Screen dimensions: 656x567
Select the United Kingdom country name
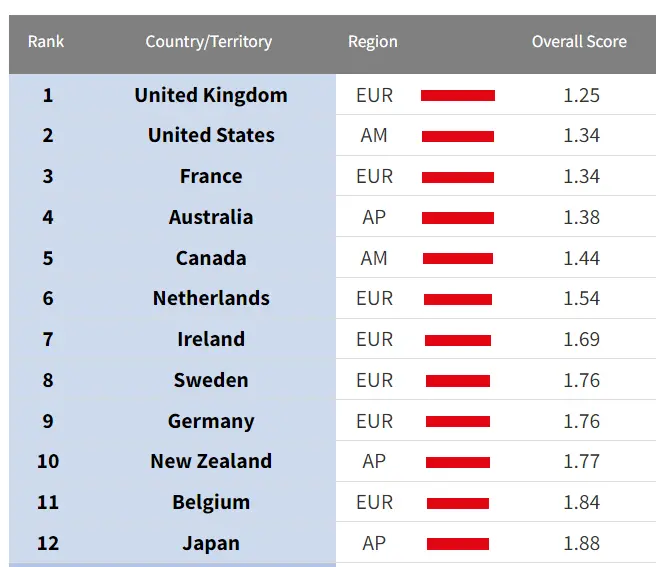click(211, 96)
